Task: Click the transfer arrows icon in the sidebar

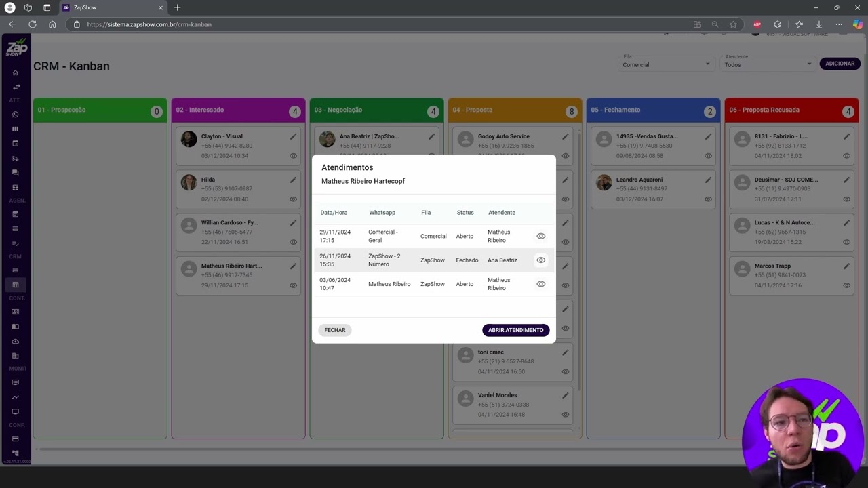Action: 16,87
